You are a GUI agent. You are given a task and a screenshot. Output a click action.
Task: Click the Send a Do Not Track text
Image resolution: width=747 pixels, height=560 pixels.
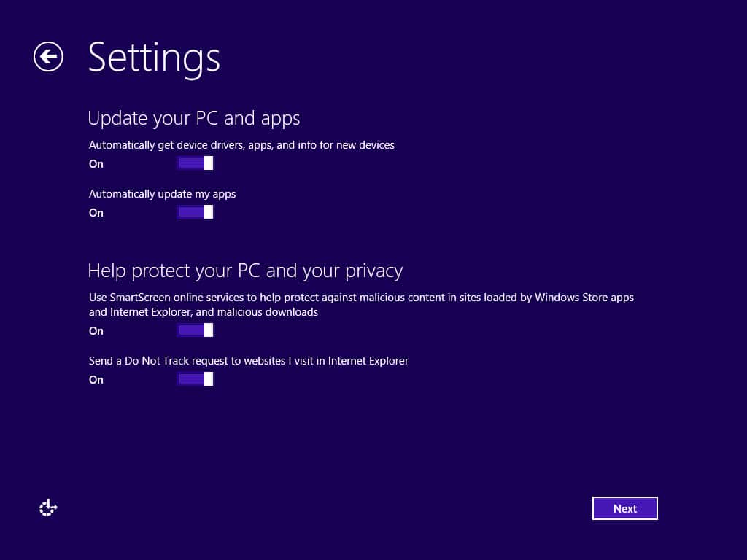(x=248, y=360)
